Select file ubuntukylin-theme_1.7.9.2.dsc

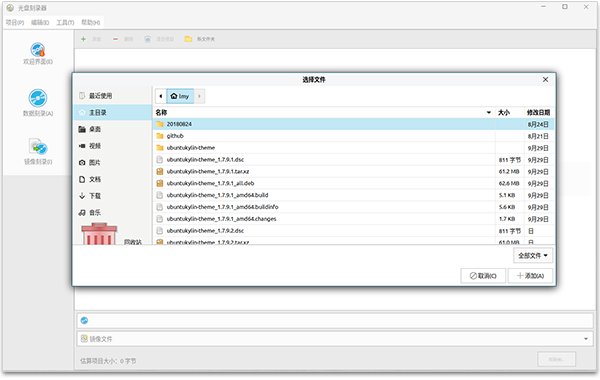coord(352,231)
